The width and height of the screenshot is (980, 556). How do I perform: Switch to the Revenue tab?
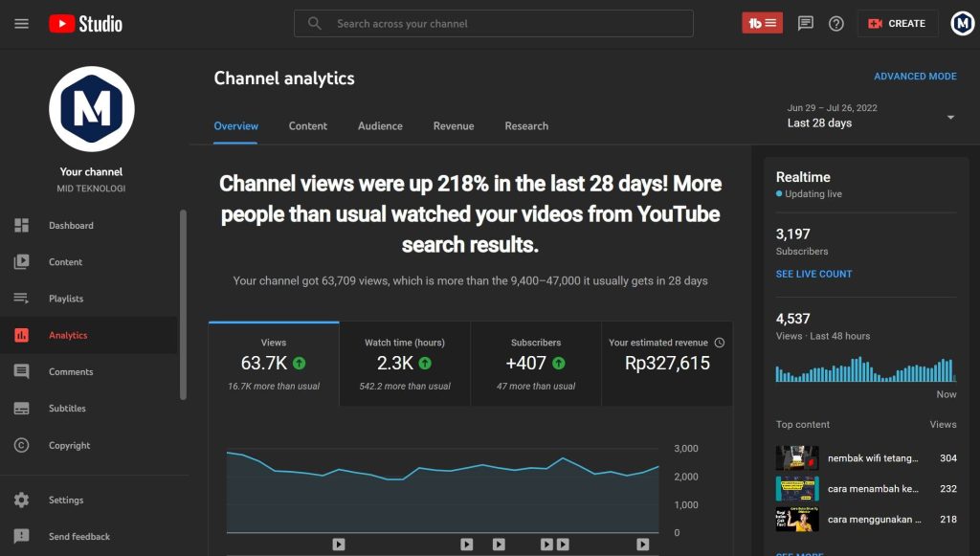tap(454, 126)
